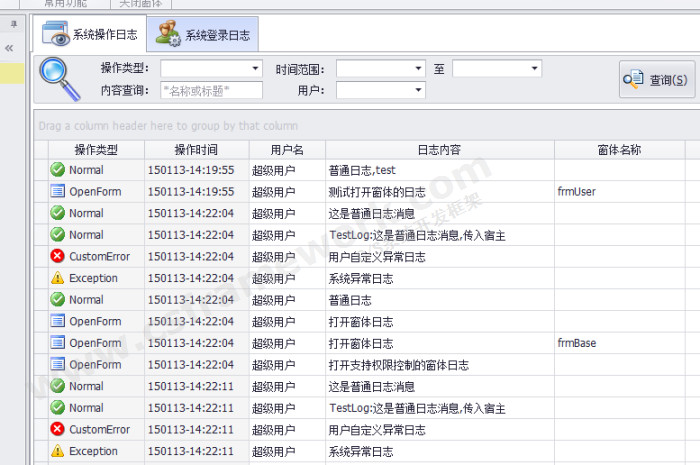This screenshot has height=465, width=700.
Task: Expand the 用户 dropdown list
Action: [419, 91]
